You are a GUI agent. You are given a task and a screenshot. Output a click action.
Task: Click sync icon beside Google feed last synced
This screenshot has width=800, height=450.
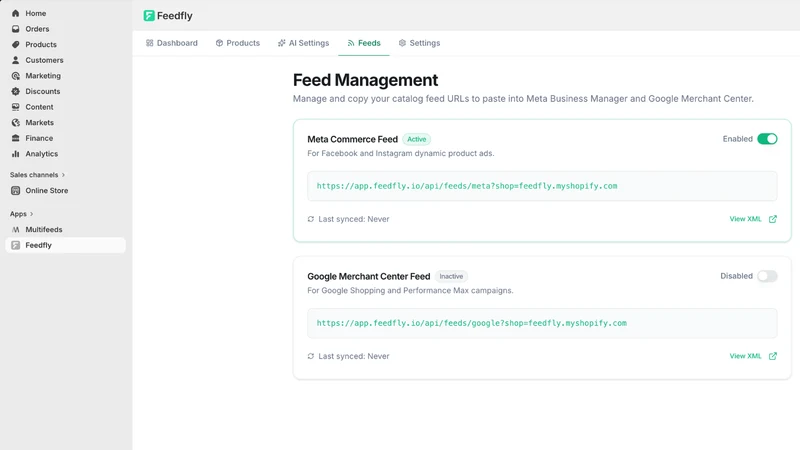click(311, 356)
